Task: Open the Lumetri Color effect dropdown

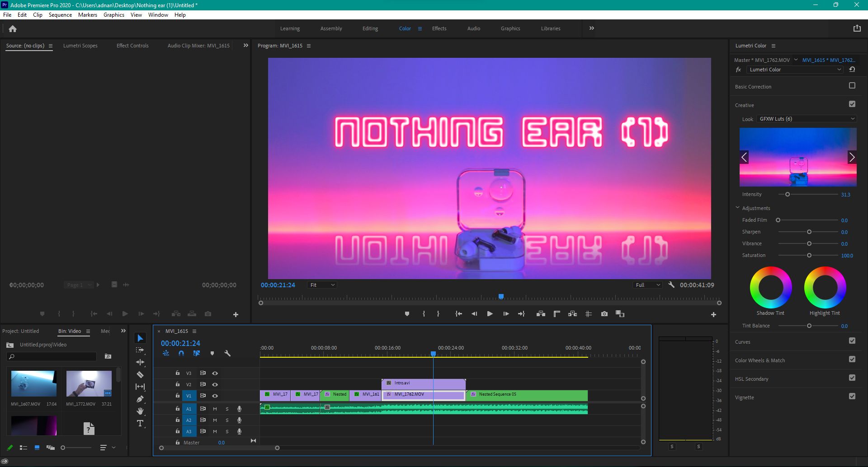Action: tap(794, 70)
